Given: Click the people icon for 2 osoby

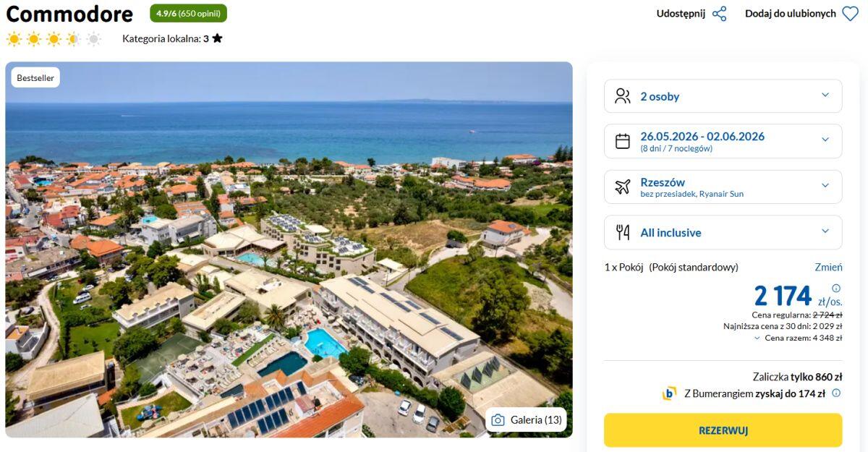Looking at the screenshot, I should pyautogui.click(x=622, y=96).
